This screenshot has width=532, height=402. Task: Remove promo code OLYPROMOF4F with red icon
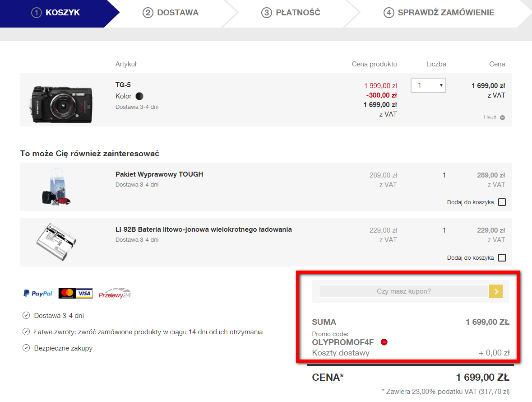tap(384, 342)
